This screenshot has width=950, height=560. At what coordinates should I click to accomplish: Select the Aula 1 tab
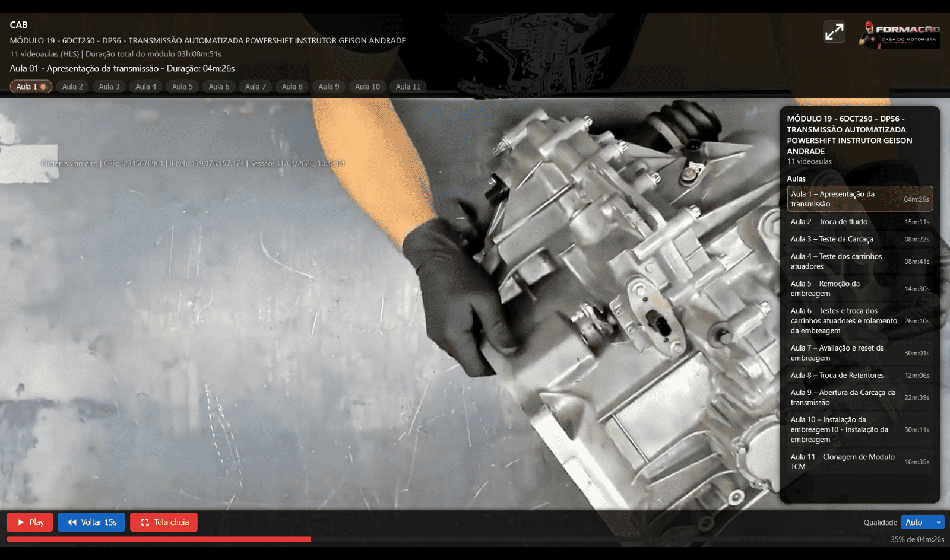[x=31, y=87]
